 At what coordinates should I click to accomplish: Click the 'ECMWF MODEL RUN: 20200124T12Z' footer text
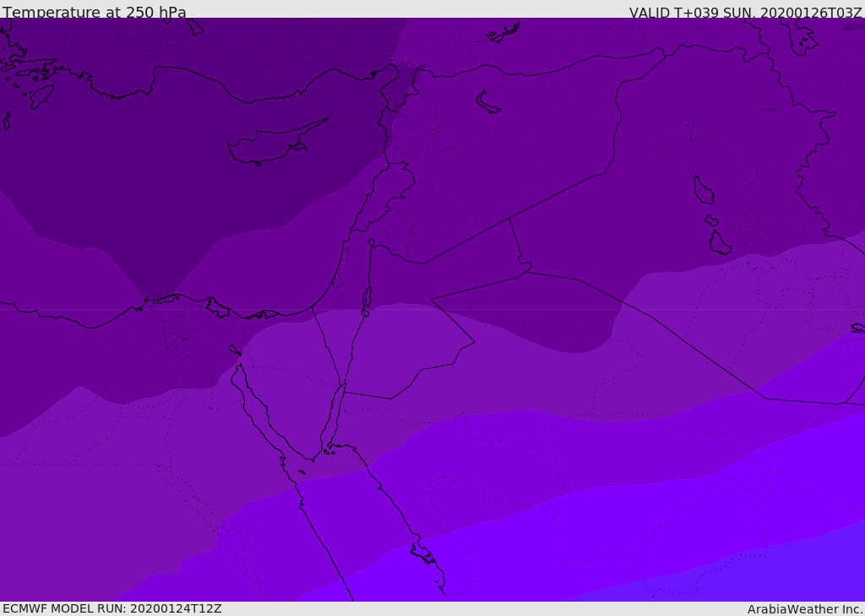point(112,609)
